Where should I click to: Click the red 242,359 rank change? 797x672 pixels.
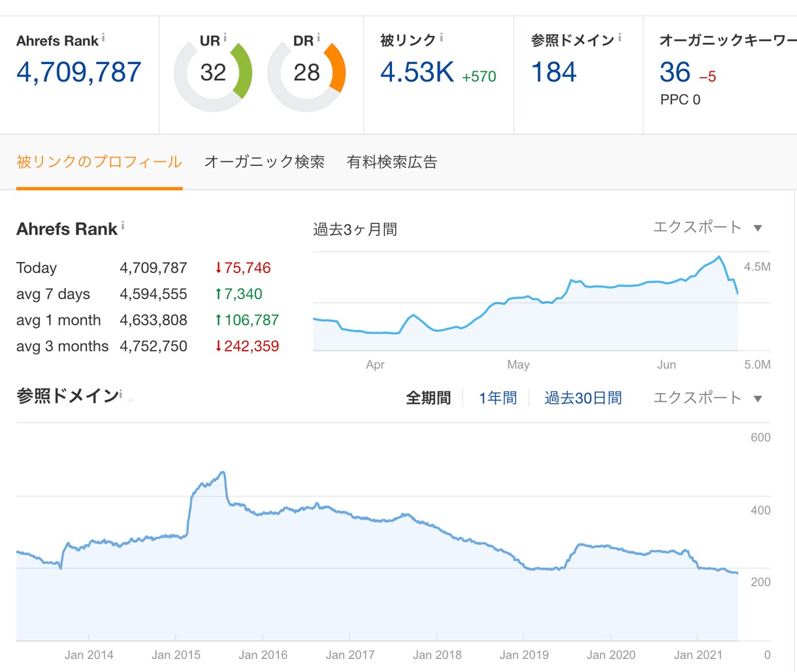[x=247, y=346]
